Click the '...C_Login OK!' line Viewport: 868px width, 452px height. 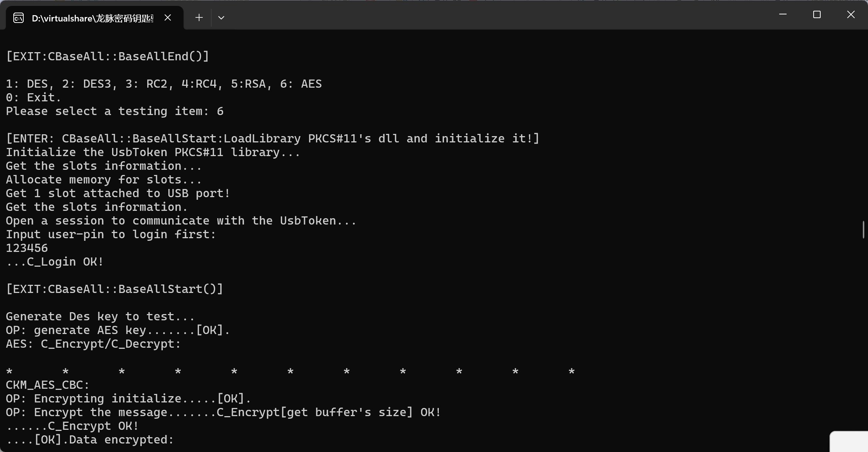55,262
